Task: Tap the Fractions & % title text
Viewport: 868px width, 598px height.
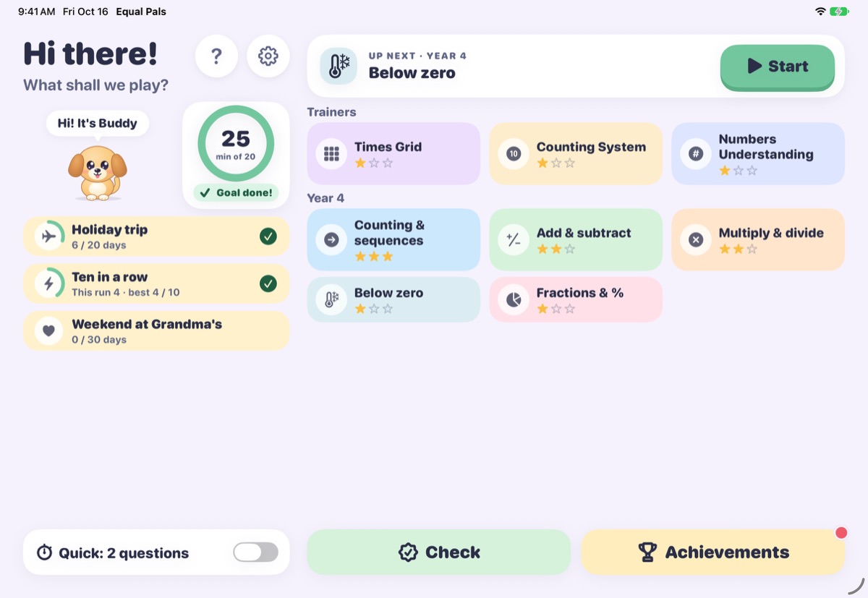Action: point(580,293)
